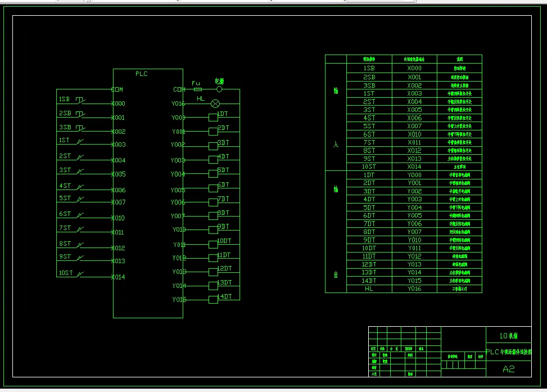The width and height of the screenshot is (547, 392).
Task: Select the 5ST switch label in the schematic
Action: [x=65, y=198]
